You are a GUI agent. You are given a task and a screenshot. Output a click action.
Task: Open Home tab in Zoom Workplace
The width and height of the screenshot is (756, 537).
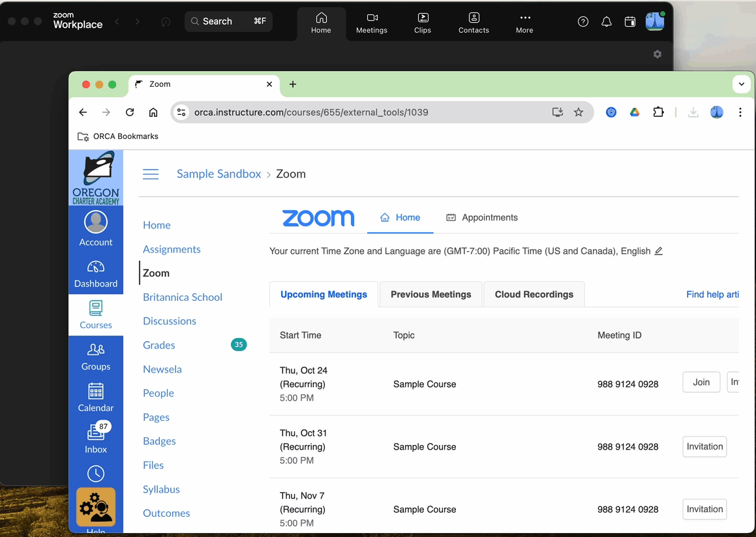(321, 23)
